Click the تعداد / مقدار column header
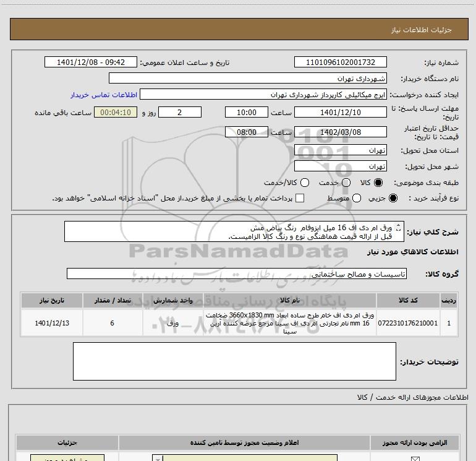The image size is (476, 461). tap(113, 300)
